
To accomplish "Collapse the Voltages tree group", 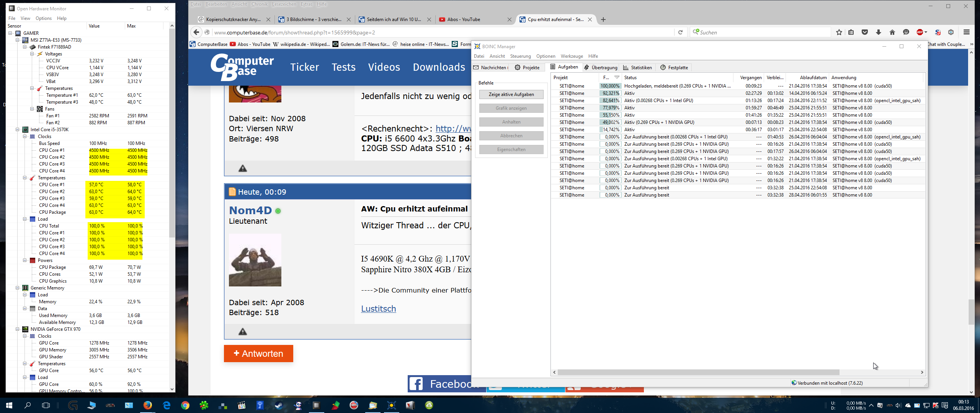I will pos(32,54).
